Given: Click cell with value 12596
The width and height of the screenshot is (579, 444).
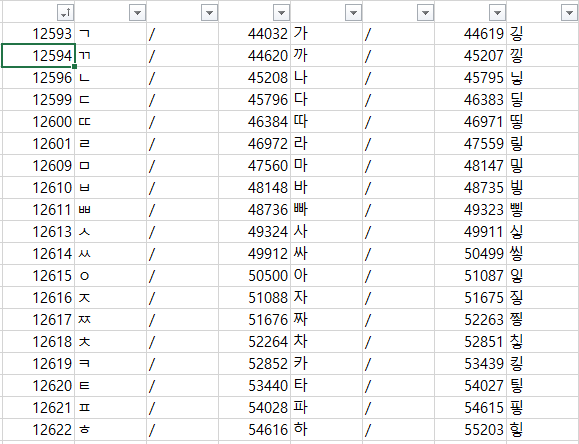Looking at the screenshot, I should tap(38, 78).
